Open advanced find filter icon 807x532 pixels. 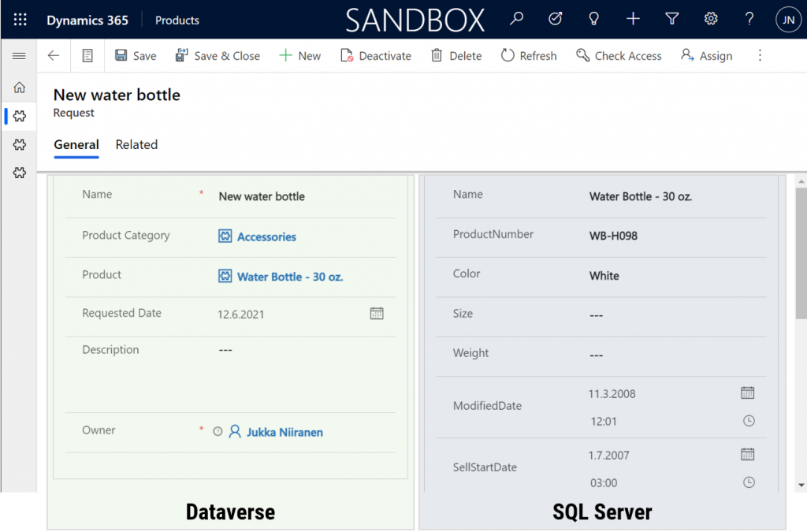click(x=671, y=19)
